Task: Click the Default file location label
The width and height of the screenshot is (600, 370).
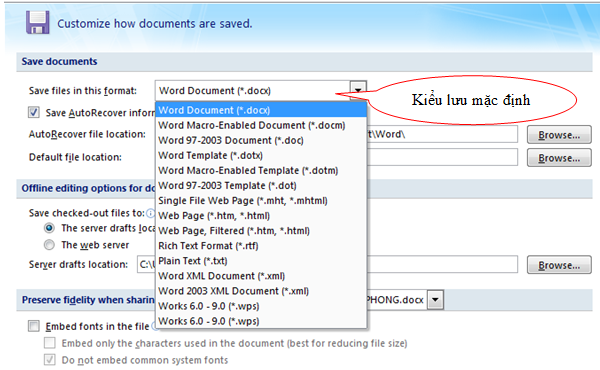Action: tap(75, 157)
